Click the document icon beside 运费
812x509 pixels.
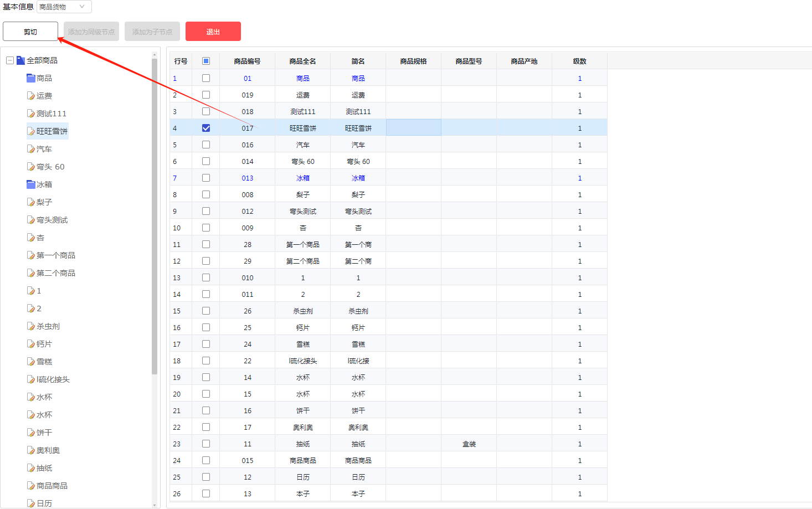[31, 96]
